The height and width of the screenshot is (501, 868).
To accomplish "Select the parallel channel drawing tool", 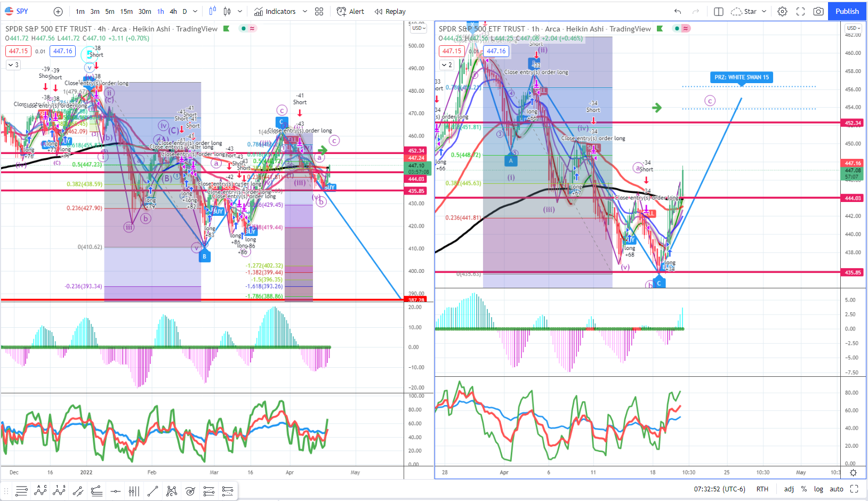I will (x=78, y=491).
